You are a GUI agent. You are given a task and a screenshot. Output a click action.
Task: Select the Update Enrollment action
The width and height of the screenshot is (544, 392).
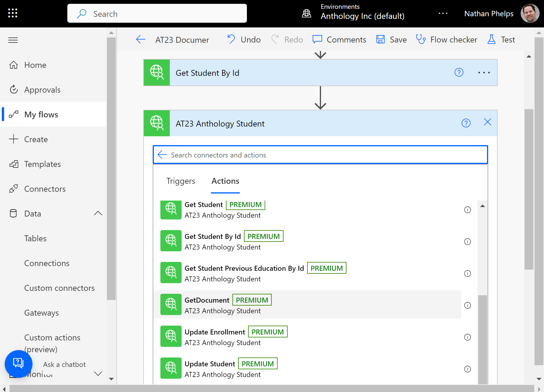coord(307,336)
